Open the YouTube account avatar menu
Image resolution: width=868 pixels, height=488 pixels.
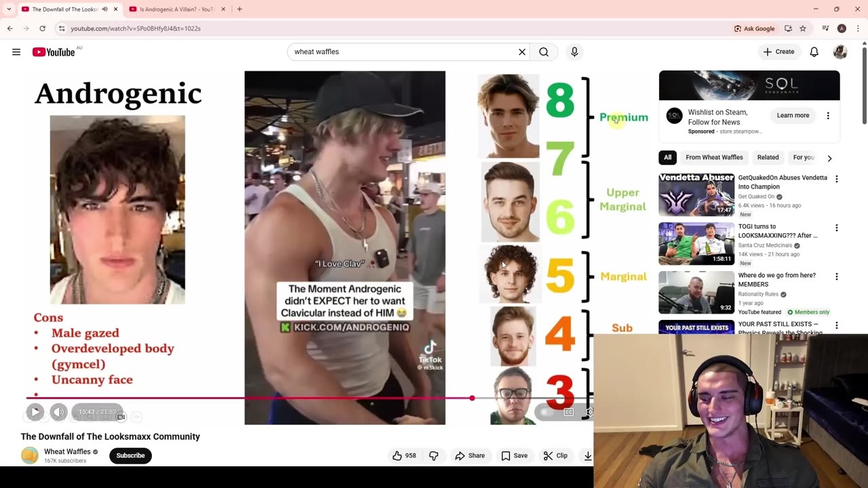840,52
